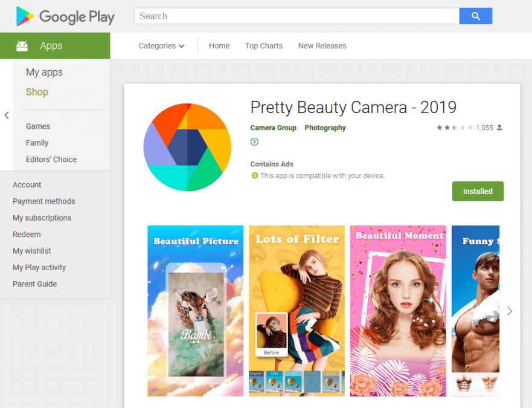Open the Lots of Filter screenshot
Image resolution: width=532 pixels, height=408 pixels.
(296, 311)
